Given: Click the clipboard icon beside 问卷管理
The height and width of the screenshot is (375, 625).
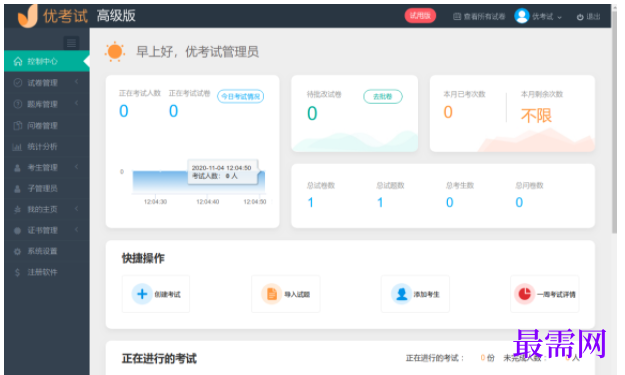Looking at the screenshot, I should 18,126.
